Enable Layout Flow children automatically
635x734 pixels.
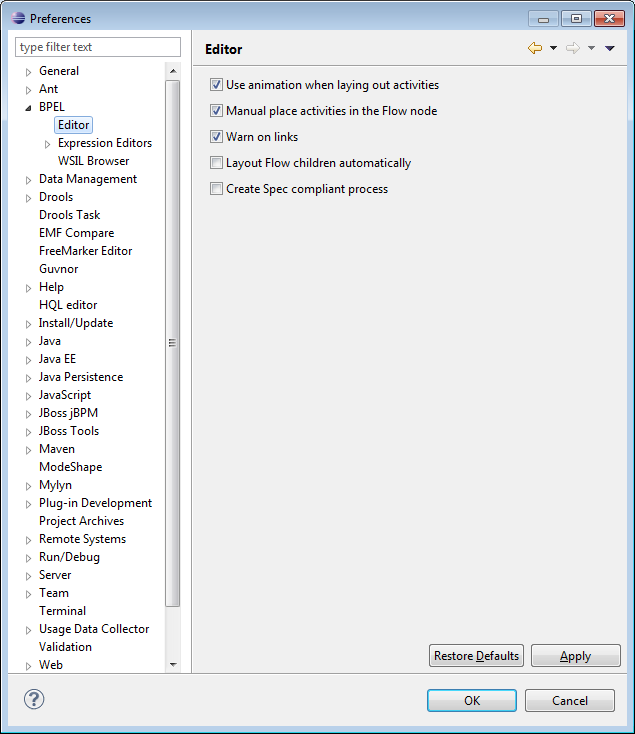[216, 163]
